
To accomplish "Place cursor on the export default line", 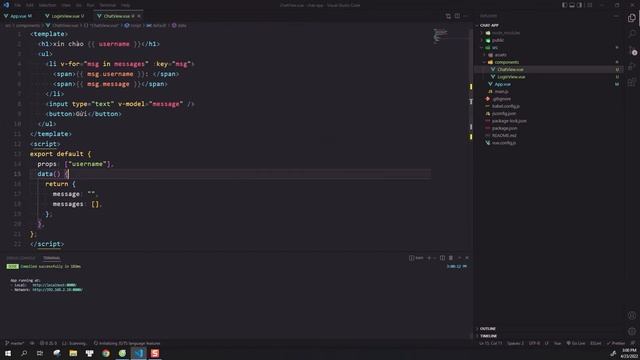I will [60, 154].
